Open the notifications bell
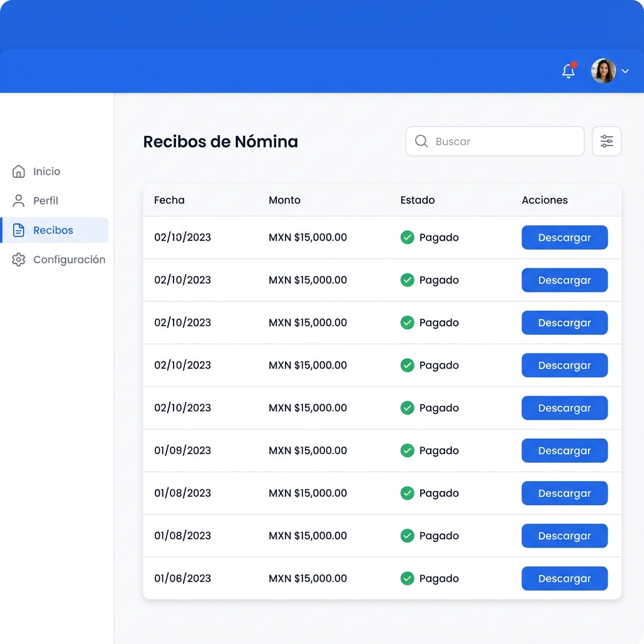 tap(569, 70)
